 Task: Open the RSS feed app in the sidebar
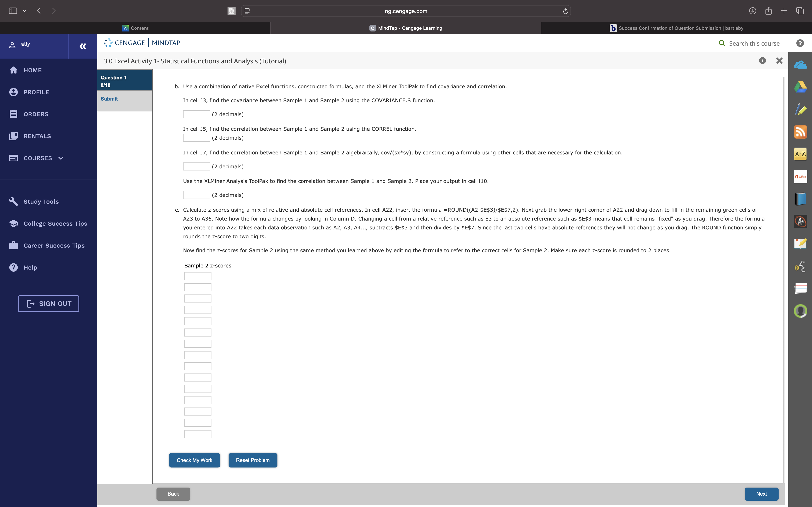[801, 131]
